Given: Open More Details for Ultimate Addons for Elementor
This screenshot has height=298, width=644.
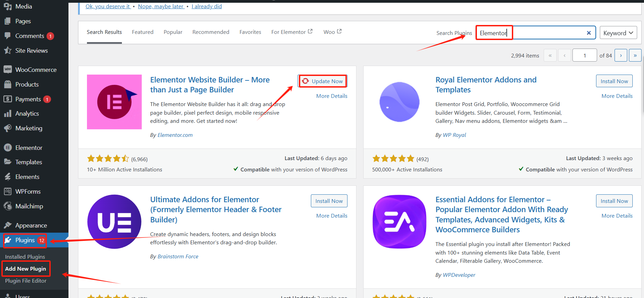Looking at the screenshot, I should tap(332, 216).
